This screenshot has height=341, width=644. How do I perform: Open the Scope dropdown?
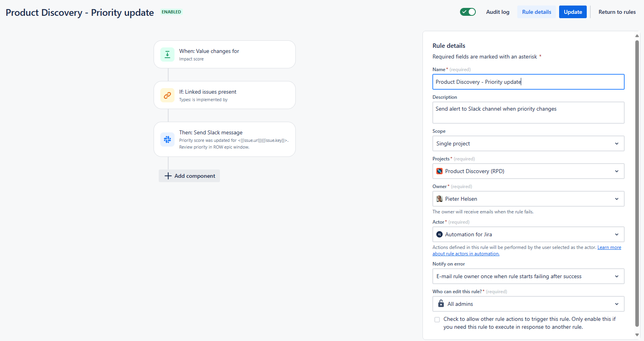pos(528,143)
